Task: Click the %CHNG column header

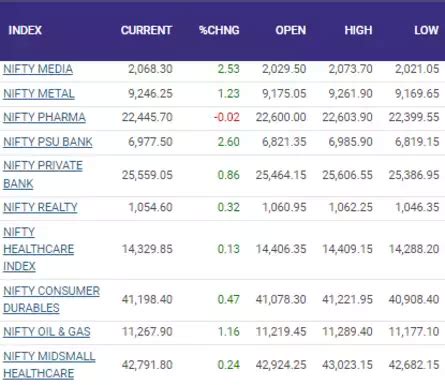Action: tap(219, 30)
